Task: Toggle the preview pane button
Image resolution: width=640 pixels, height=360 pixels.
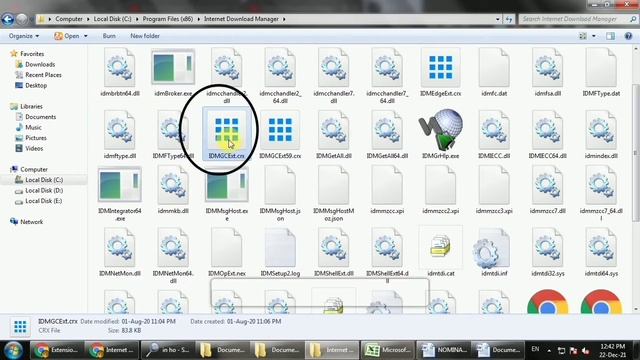Action: 610,36
